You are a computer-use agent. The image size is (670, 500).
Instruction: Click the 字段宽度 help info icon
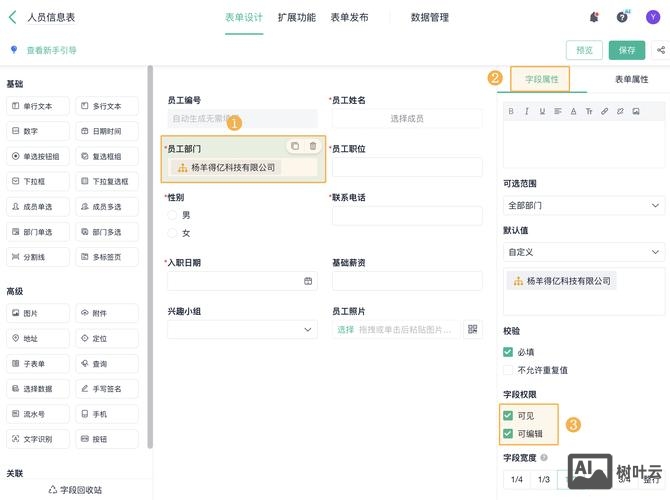pyautogui.click(x=544, y=458)
